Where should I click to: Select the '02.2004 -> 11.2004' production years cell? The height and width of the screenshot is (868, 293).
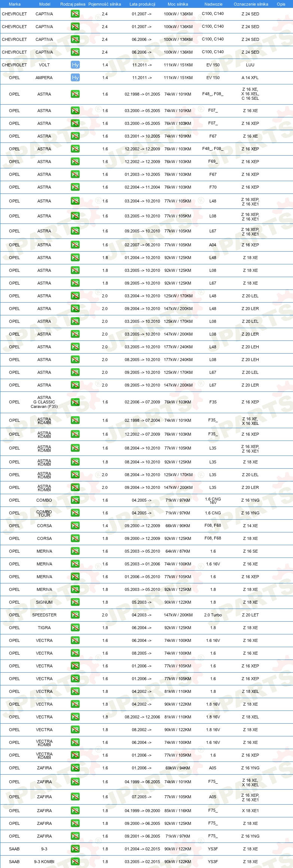click(x=142, y=187)
